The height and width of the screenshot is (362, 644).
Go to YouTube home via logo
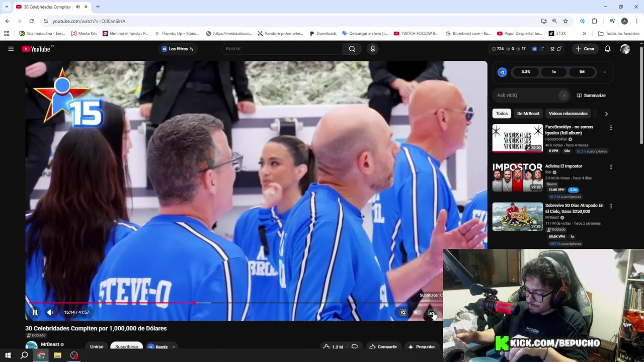tap(36, 49)
